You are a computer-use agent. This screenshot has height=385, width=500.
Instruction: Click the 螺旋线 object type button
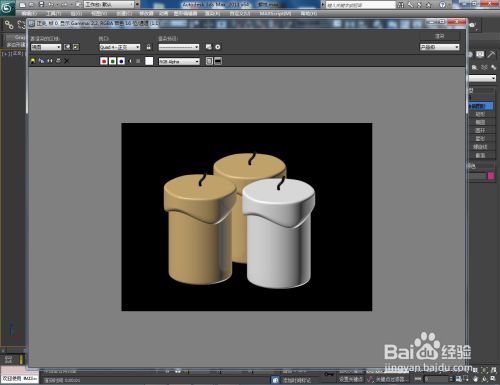pyautogui.click(x=480, y=147)
